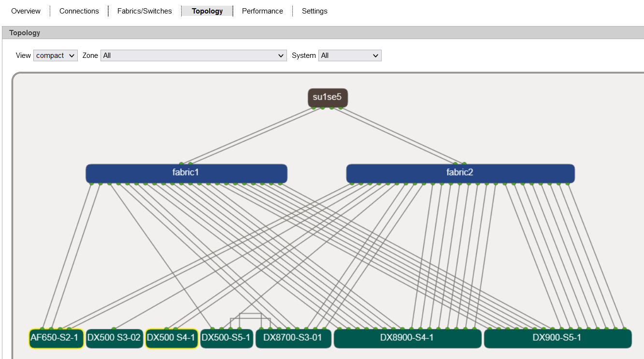Click the DX500 S4-1 storage node
The width and height of the screenshot is (644, 359).
coord(171,338)
